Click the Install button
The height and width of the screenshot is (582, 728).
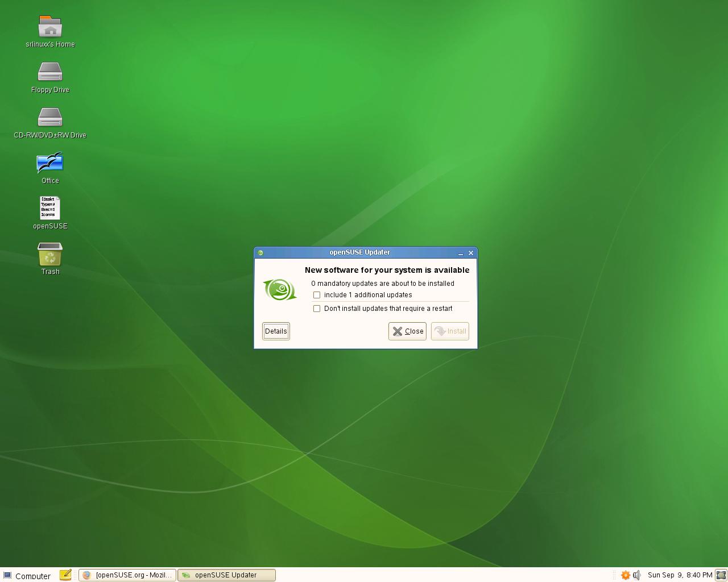click(450, 331)
